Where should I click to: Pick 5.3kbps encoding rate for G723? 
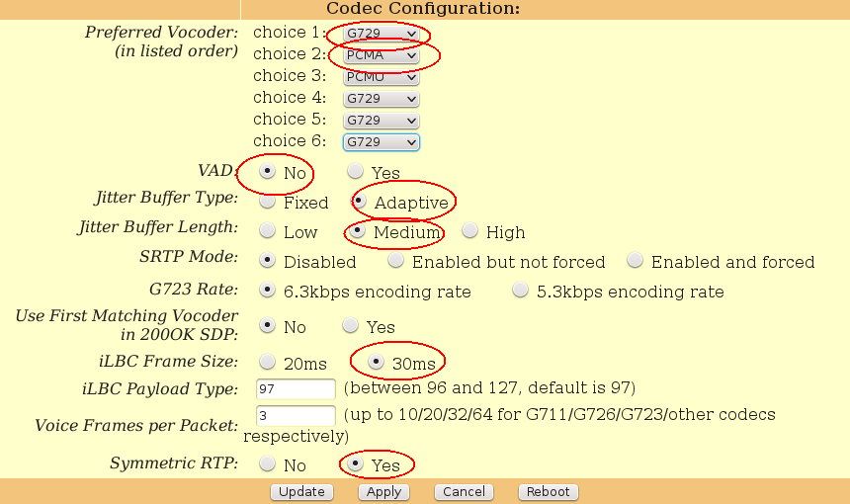click(x=520, y=291)
